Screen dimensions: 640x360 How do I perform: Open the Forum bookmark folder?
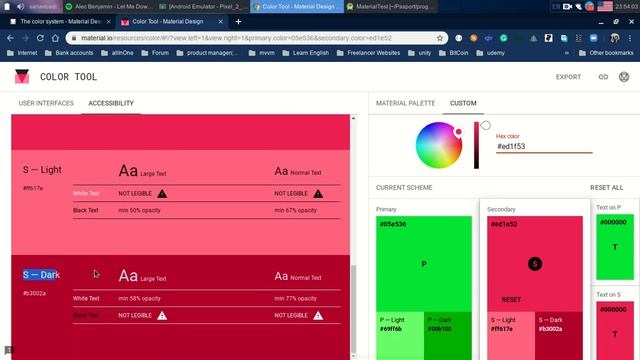point(155,53)
